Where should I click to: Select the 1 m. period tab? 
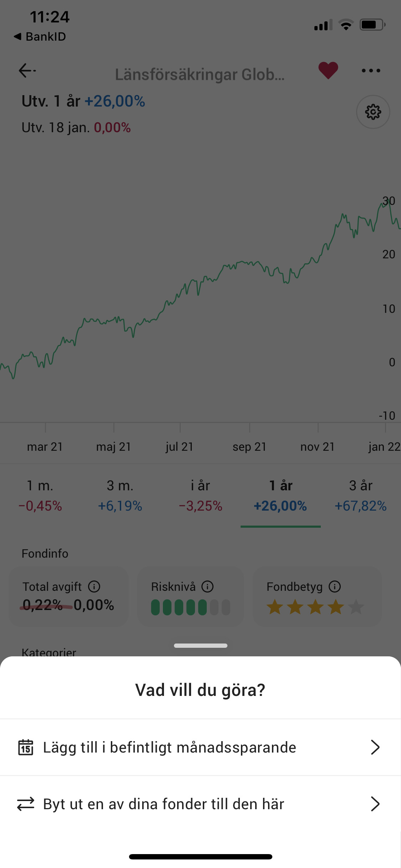click(x=40, y=495)
